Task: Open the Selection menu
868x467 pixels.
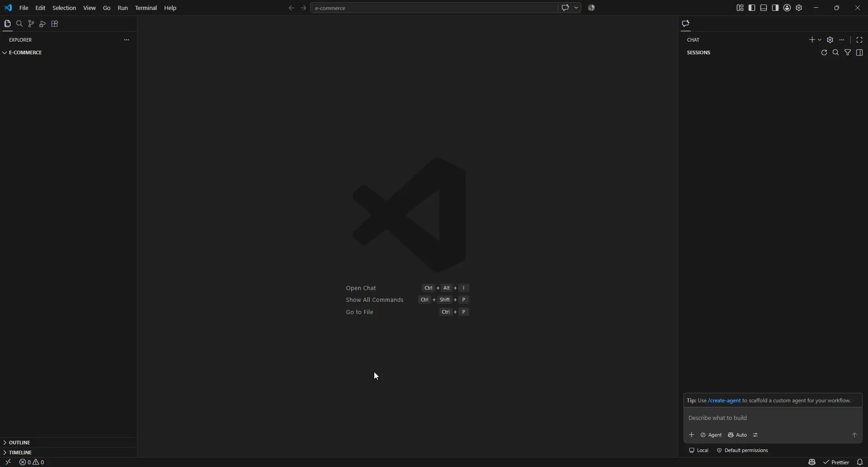Action: point(64,8)
